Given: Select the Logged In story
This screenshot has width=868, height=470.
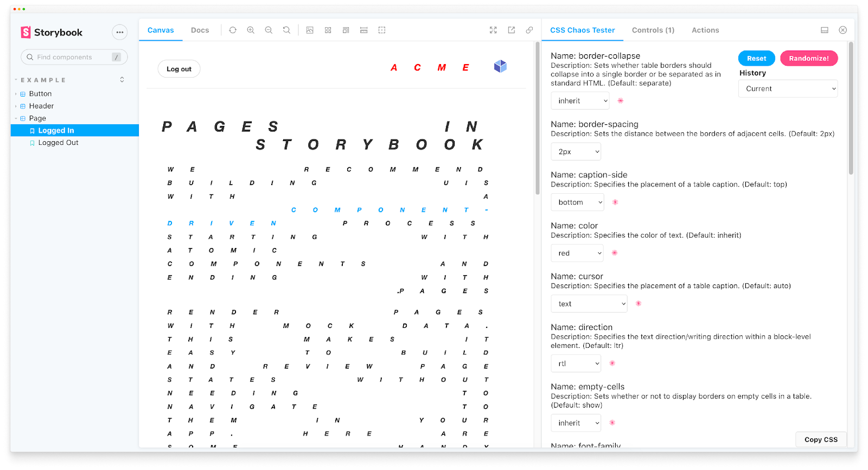Looking at the screenshot, I should pyautogui.click(x=75, y=130).
